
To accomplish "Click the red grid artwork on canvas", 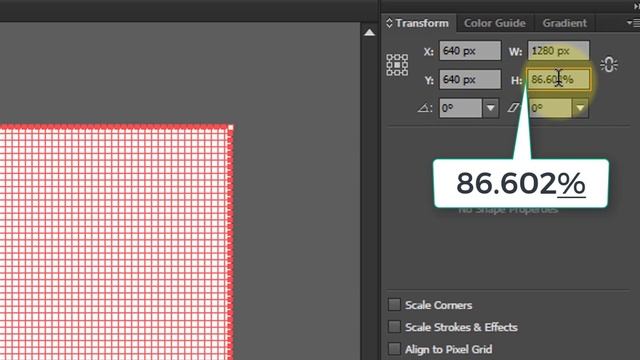I will [116, 243].
